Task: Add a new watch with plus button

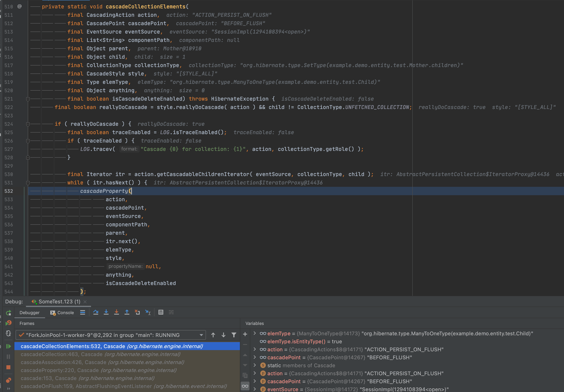Action: [x=245, y=334]
